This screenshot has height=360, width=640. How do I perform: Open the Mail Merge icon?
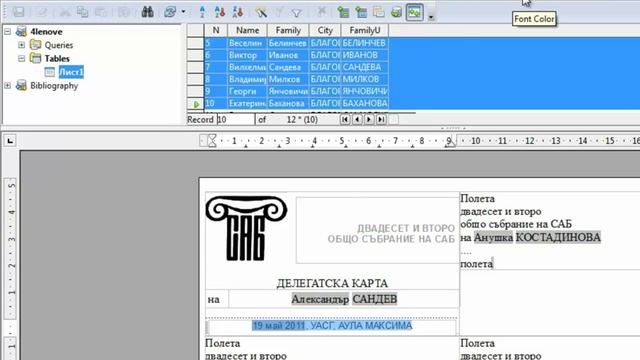[379, 12]
